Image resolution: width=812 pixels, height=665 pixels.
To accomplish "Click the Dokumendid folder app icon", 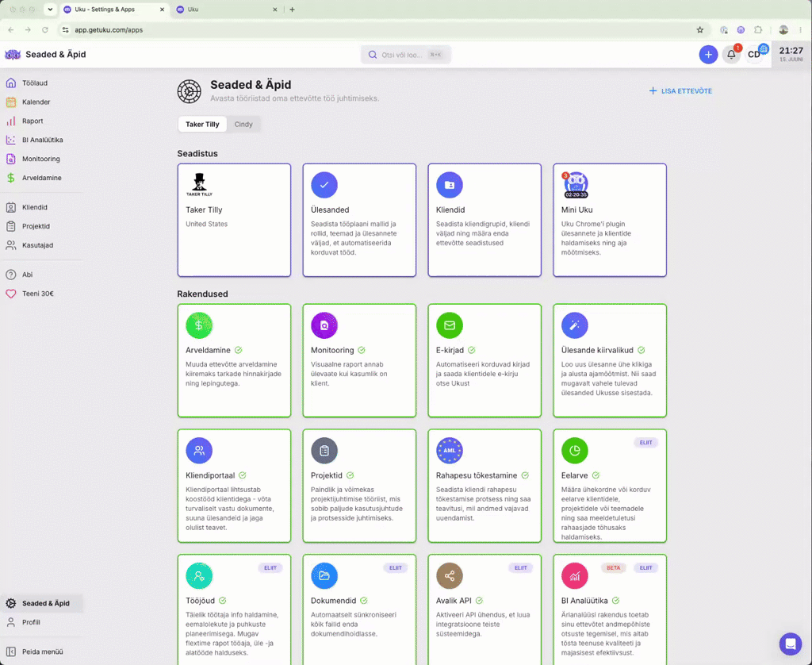I will [324, 576].
